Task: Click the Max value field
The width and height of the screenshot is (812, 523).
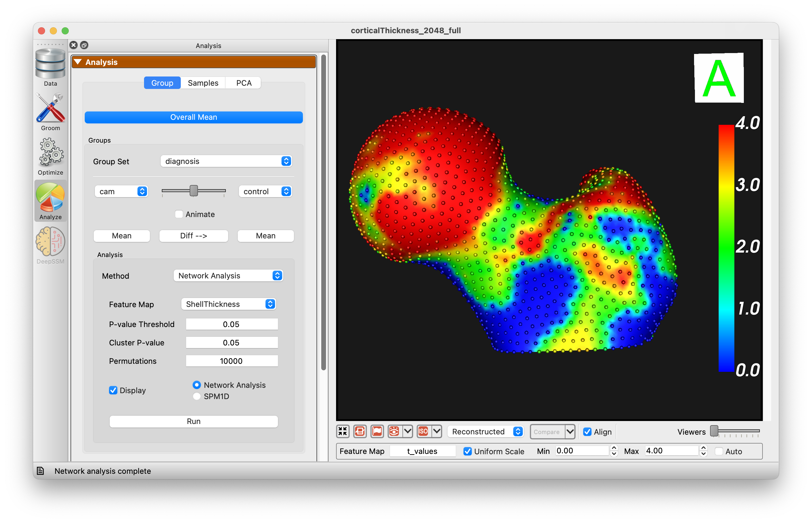Action: click(672, 451)
